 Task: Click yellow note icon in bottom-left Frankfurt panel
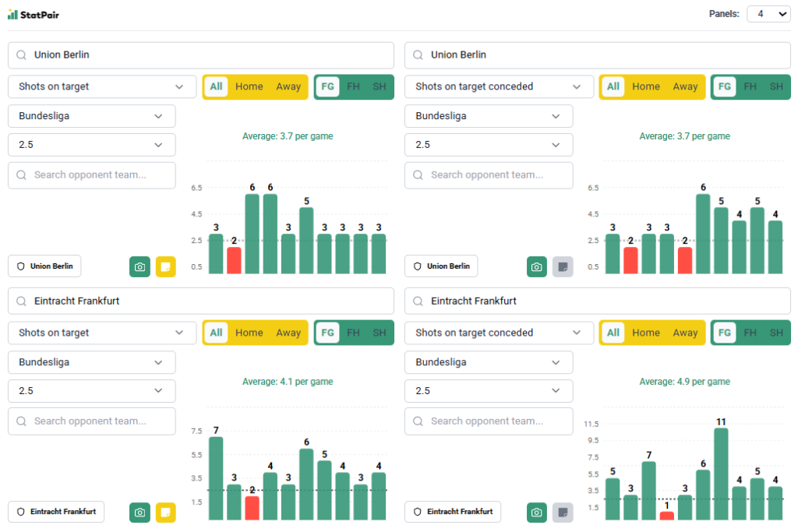pos(166,513)
